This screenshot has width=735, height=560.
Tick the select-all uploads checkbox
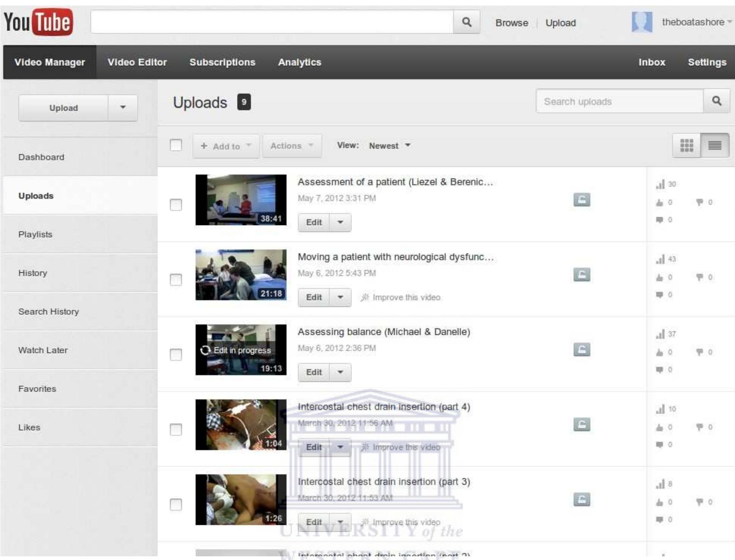[x=176, y=145]
